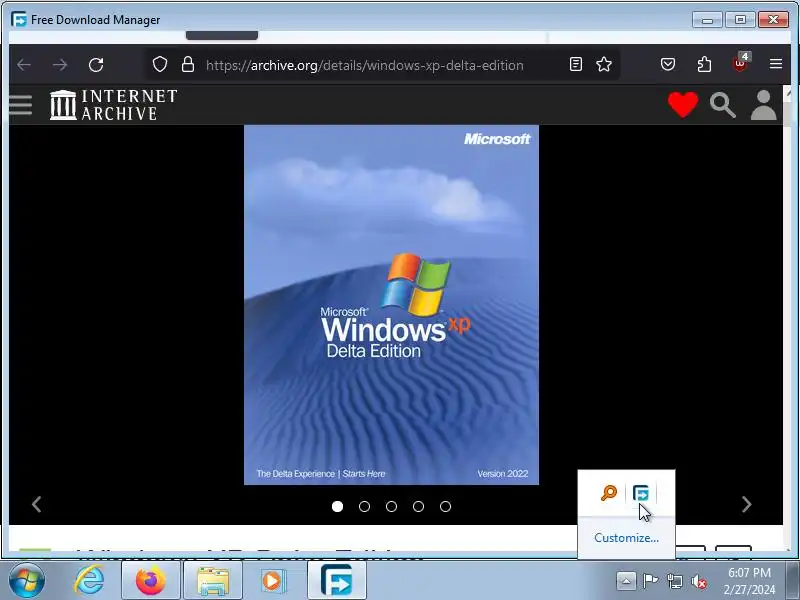Minimize the Free Download Manager window
Screen dimensions: 800x600
point(707,20)
